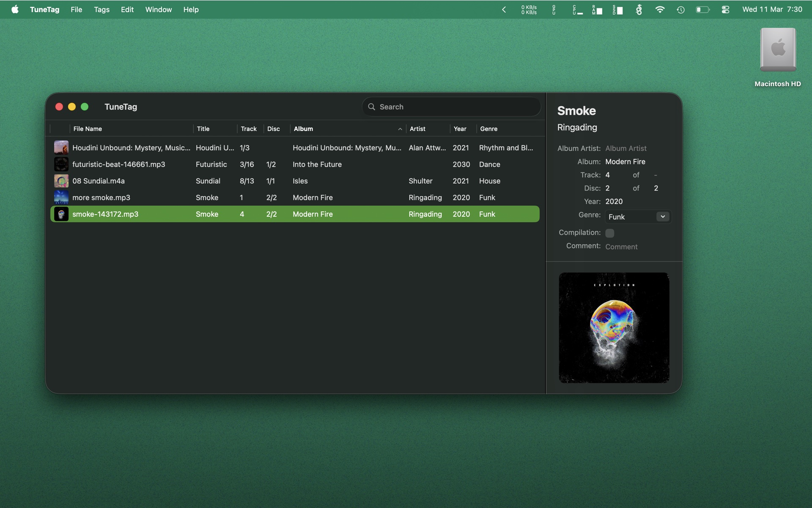The width and height of the screenshot is (812, 508).
Task: Click the Alan Attw... artist cell
Action: point(427,148)
